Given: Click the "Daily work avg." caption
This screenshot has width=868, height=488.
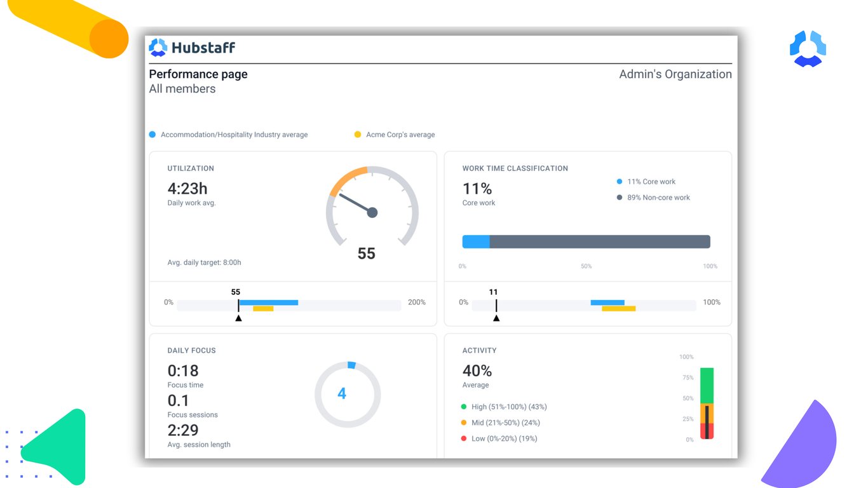Looking at the screenshot, I should click(x=191, y=203).
